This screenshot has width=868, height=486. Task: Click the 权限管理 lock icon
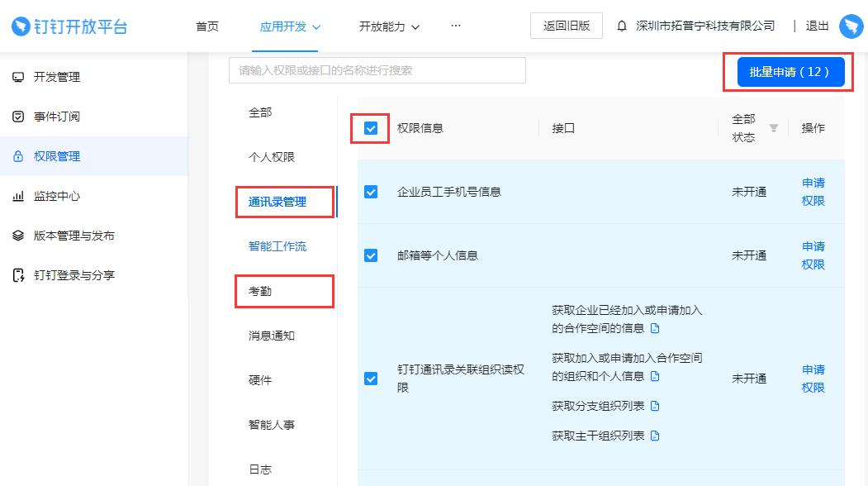pyautogui.click(x=18, y=156)
